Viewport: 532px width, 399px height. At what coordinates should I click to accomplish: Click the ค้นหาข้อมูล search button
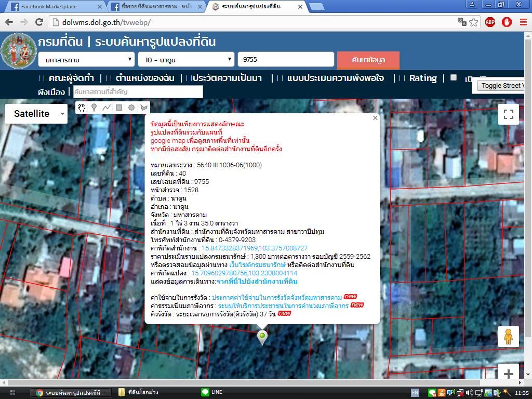pos(368,60)
